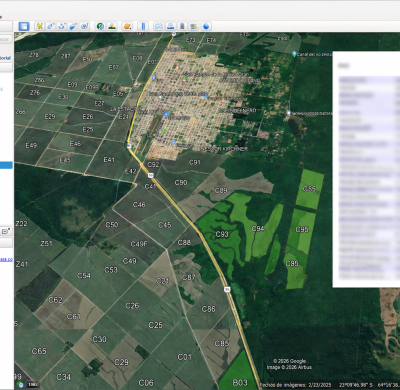Click the C95 field label
Screen dimensions: 400x390
[x=302, y=229]
